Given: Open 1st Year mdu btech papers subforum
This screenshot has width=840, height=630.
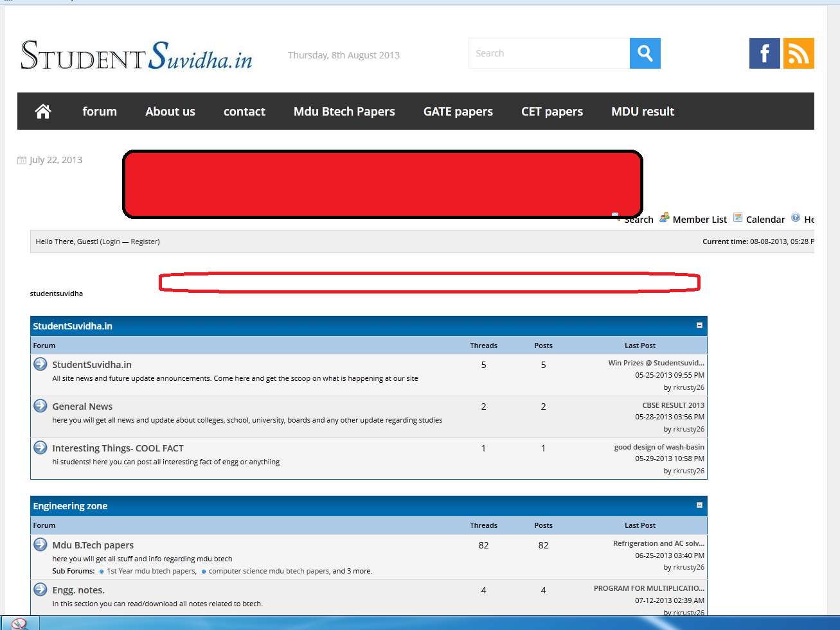Looking at the screenshot, I should click(x=151, y=571).
